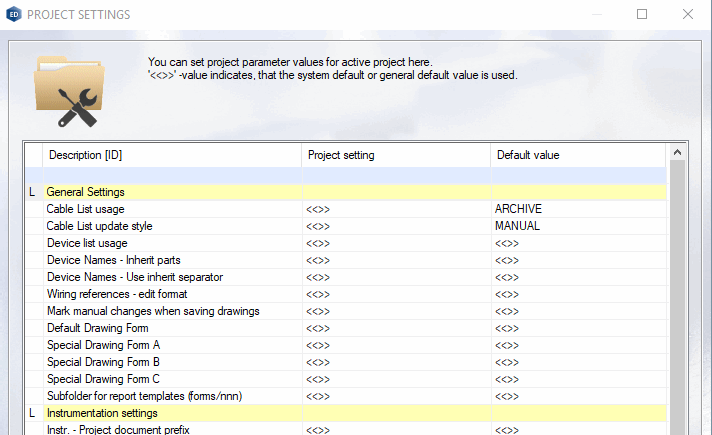Sort by the Description [ID] column header
The width and height of the screenshot is (712, 435).
[170, 155]
